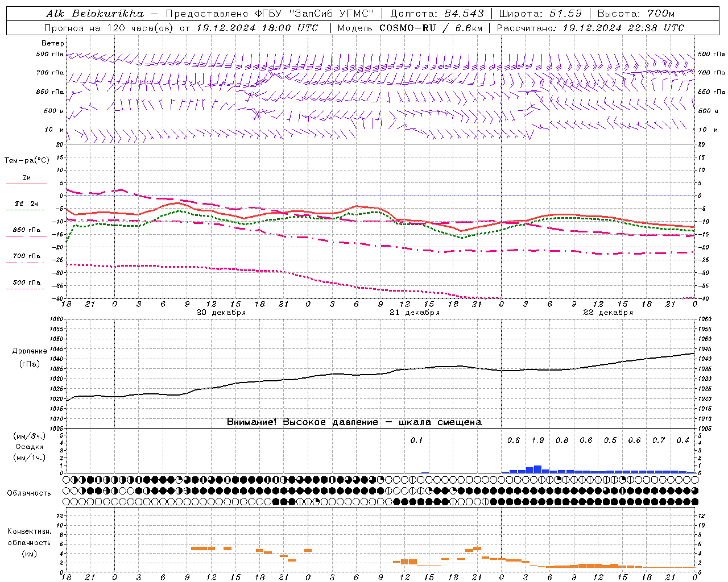
Task: Click the '2м' temperature legend entry
Action: (27, 177)
